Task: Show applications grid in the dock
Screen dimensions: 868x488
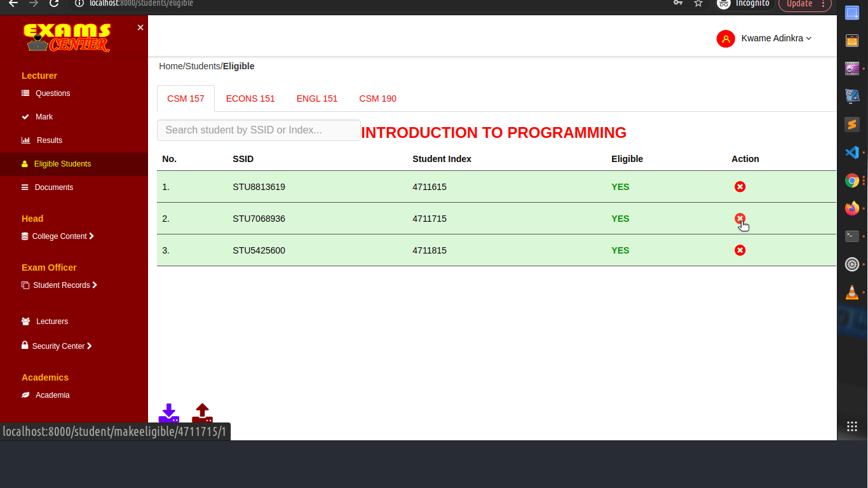Action: click(852, 426)
